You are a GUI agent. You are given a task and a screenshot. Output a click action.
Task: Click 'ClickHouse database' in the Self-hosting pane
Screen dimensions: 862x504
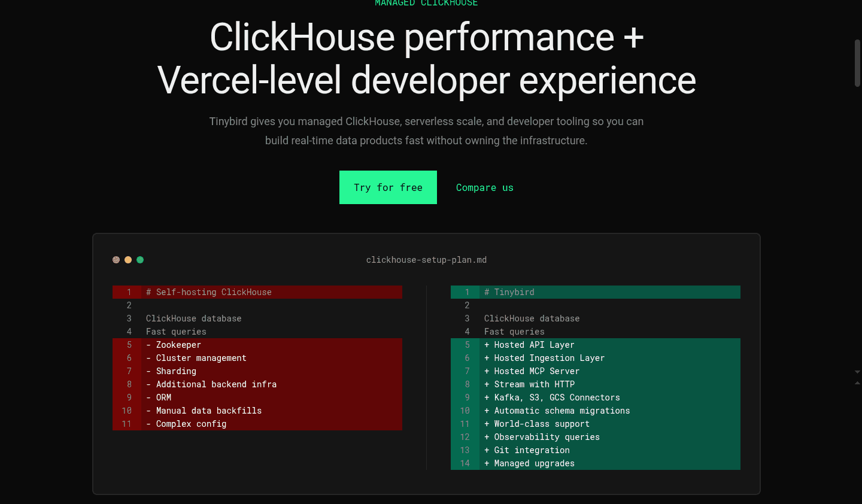point(194,318)
